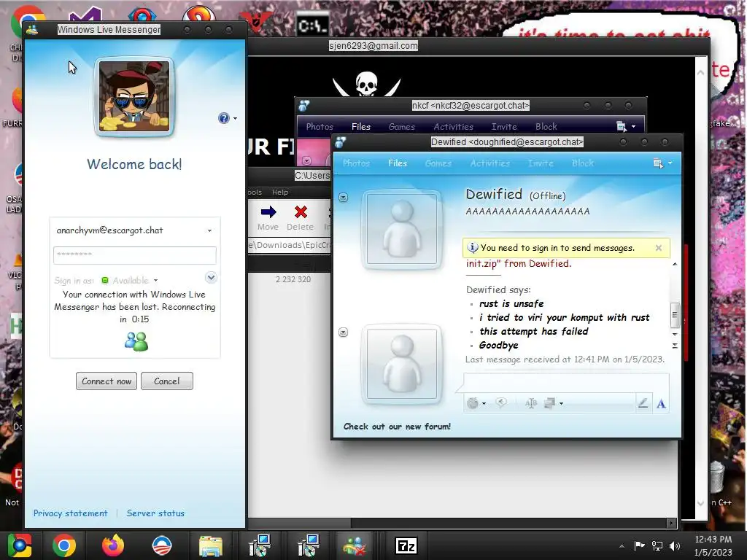Open the Privacy statement link

point(70,513)
